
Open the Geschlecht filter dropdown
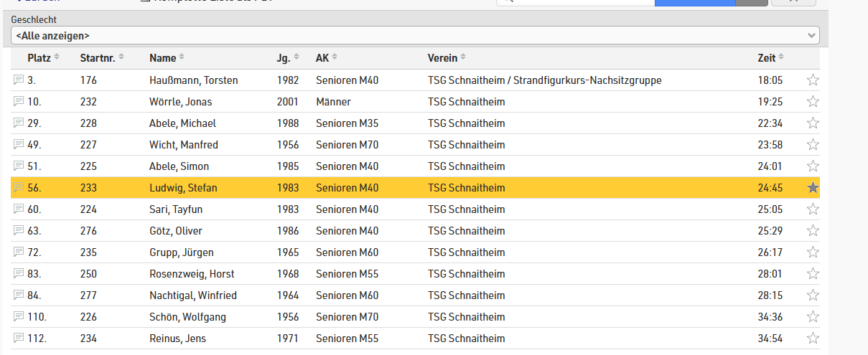point(415,35)
